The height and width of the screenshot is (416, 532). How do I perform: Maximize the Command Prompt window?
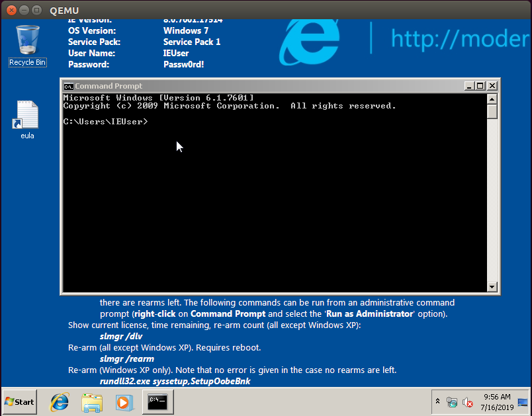coord(480,86)
